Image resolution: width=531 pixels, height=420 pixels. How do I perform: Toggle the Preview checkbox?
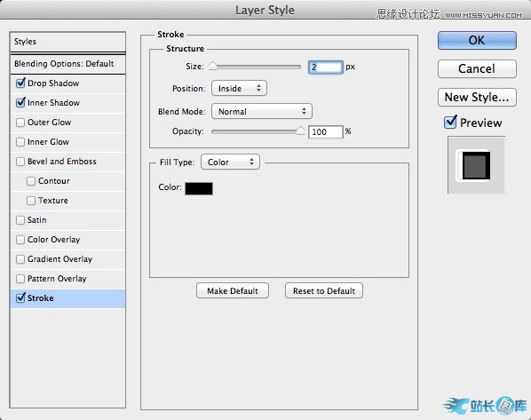(450, 123)
